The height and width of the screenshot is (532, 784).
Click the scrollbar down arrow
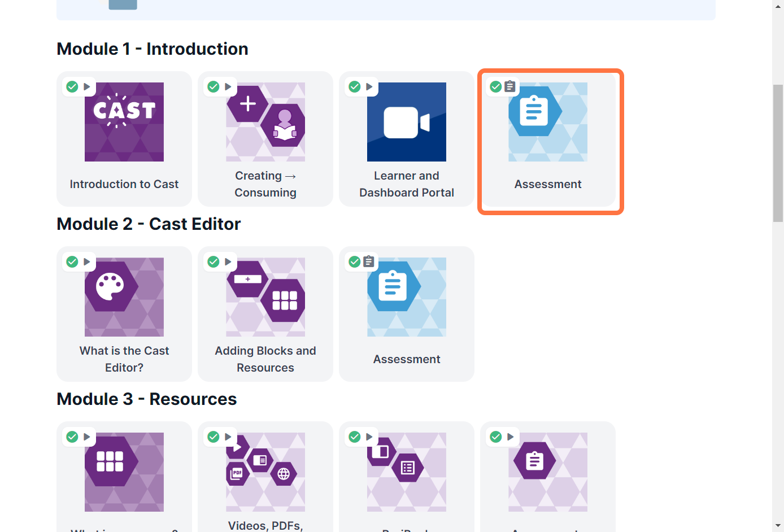click(778, 526)
